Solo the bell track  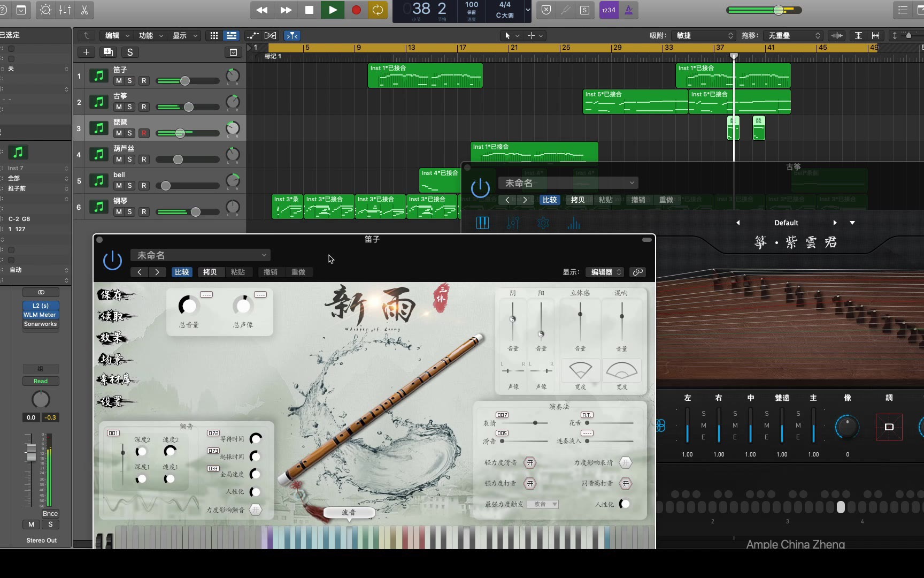(129, 186)
